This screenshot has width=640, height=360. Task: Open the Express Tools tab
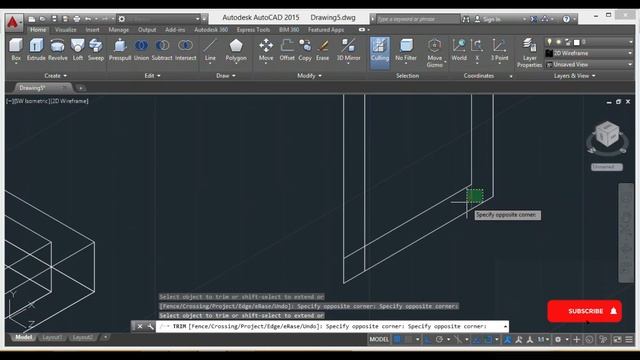[253, 30]
